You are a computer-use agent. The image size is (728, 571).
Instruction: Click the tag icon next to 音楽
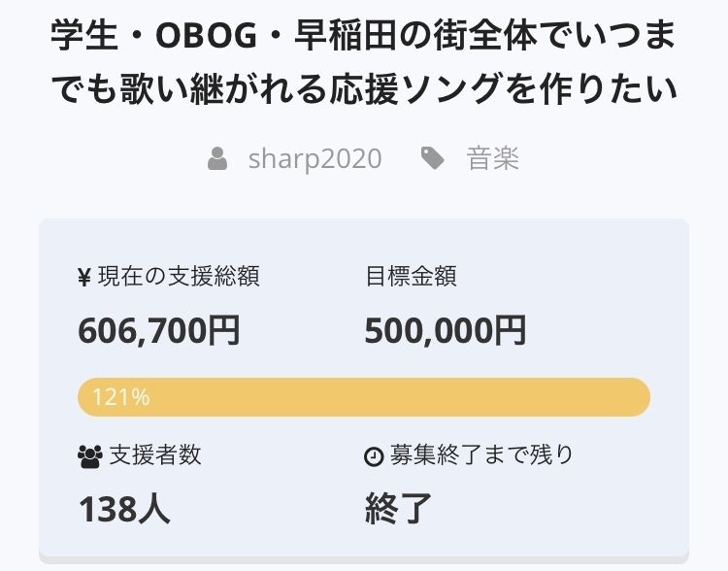(x=433, y=158)
